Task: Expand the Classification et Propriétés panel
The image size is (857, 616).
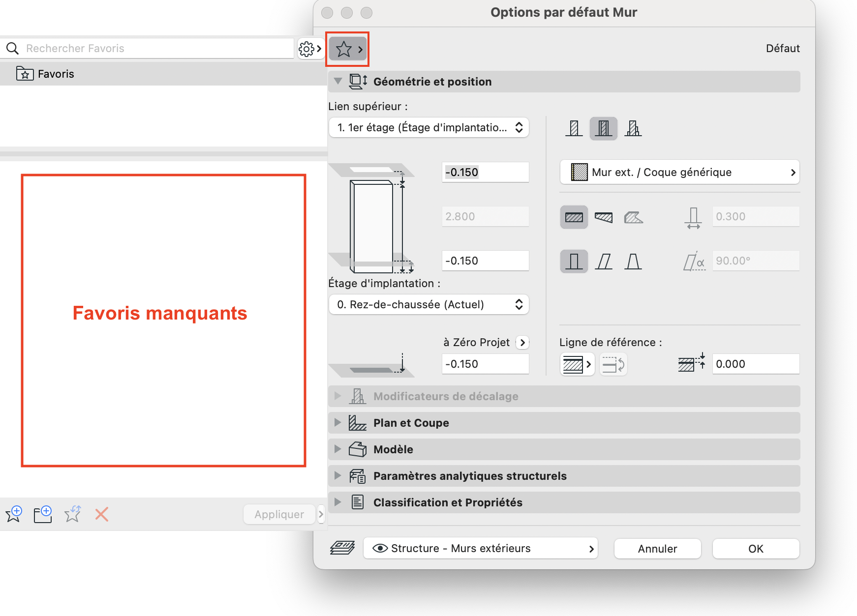Action: pyautogui.click(x=337, y=502)
